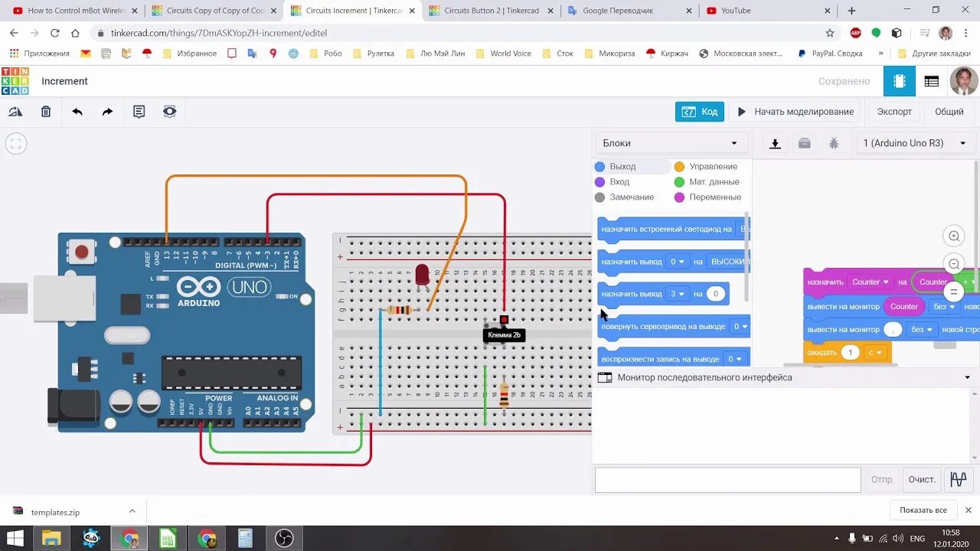Collapse the serial monitor panel arrow
Viewport: 980px width, 551px height.
coord(968,377)
